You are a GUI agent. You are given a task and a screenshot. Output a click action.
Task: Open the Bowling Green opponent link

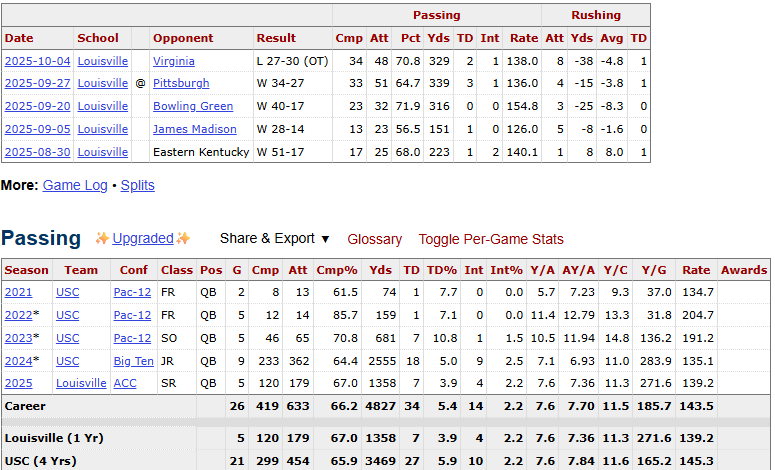coord(193,106)
